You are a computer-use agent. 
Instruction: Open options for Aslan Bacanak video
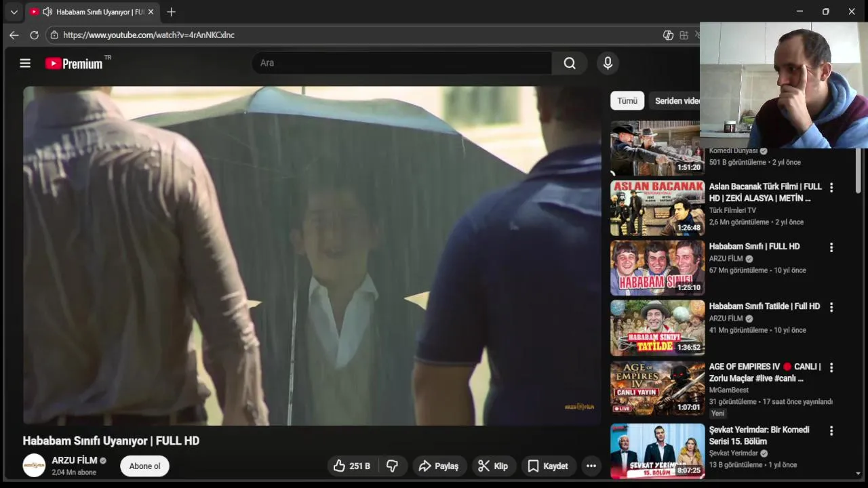click(x=831, y=188)
